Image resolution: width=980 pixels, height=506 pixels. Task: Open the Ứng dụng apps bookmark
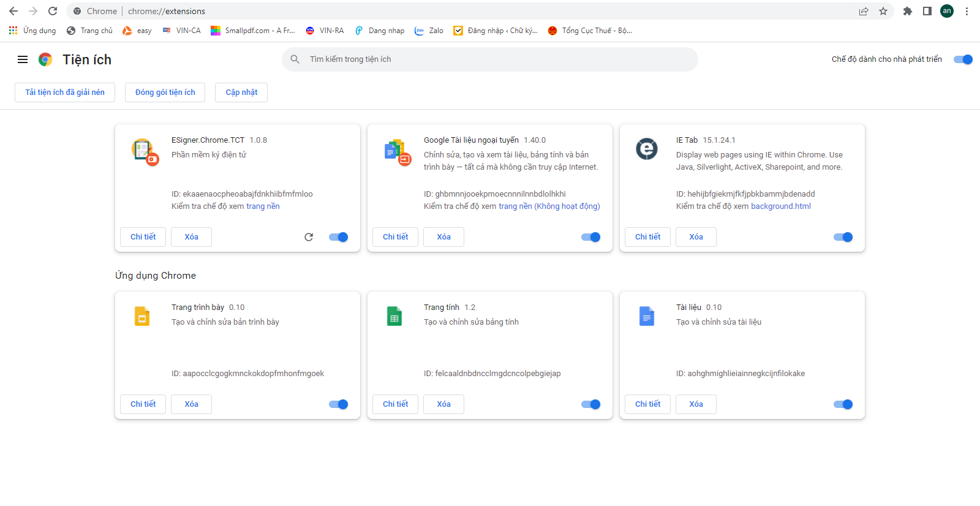[x=32, y=31]
